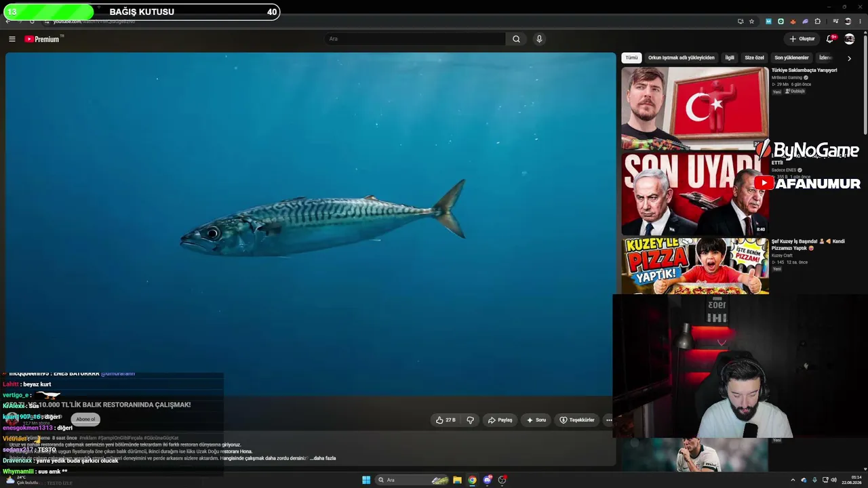Dislike the video with thumbs-down
This screenshot has height=488, width=868.
tap(470, 420)
